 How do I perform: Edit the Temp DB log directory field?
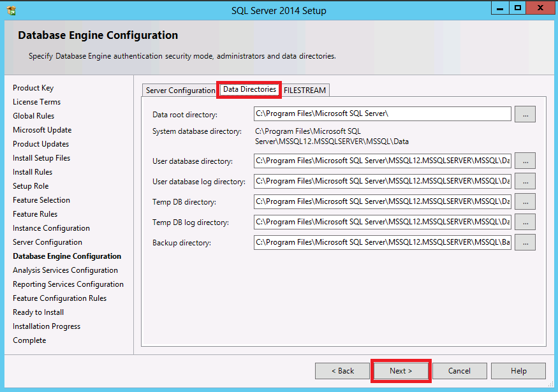383,222
